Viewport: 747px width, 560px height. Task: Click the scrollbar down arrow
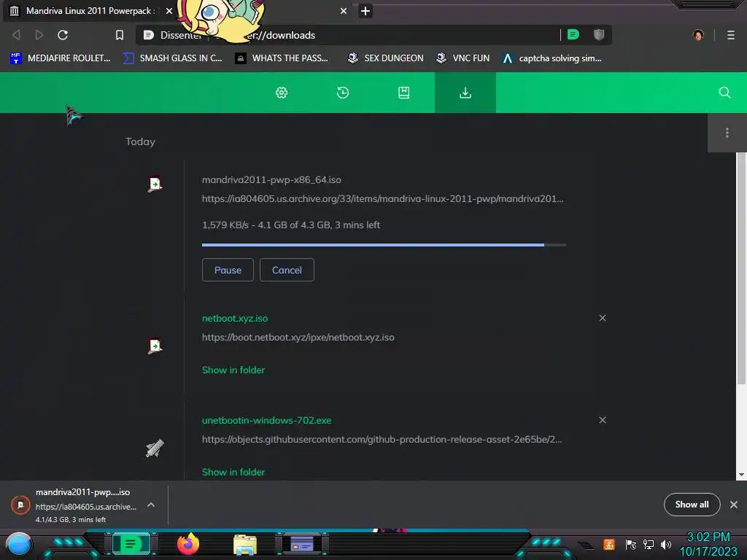(x=741, y=475)
